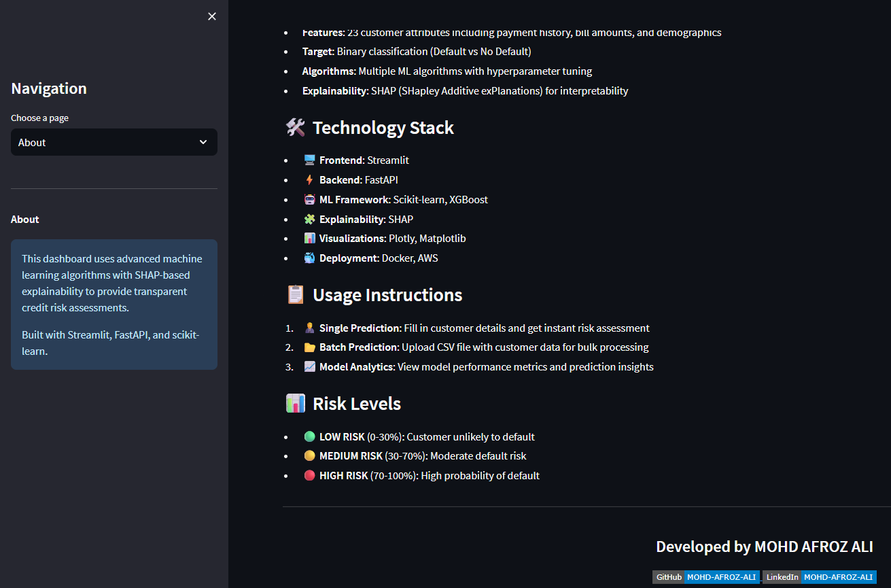Click the yellow circle for MEDIUM RISK
891x588 pixels.
click(310, 456)
